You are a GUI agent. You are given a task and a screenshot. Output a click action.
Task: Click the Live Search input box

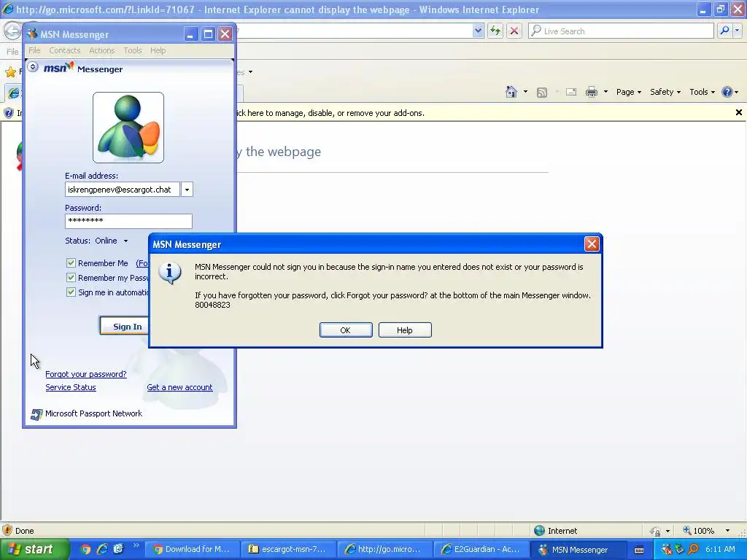pyautogui.click(x=622, y=31)
